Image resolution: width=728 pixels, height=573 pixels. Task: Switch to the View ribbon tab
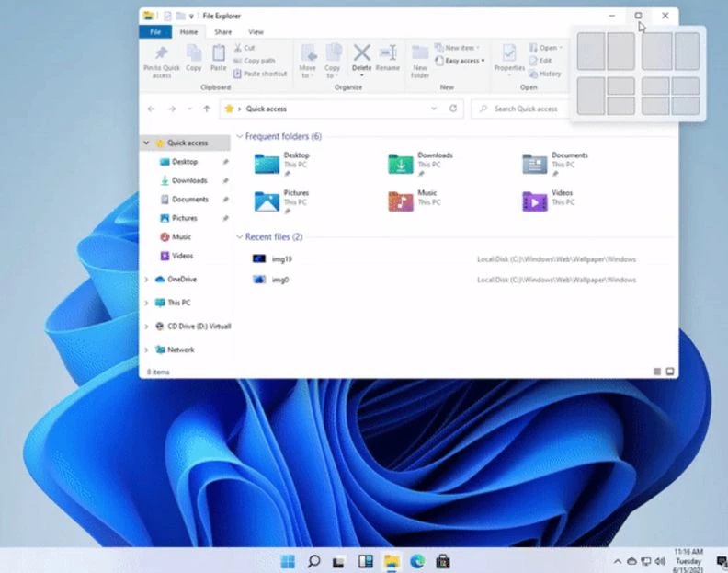tap(256, 32)
